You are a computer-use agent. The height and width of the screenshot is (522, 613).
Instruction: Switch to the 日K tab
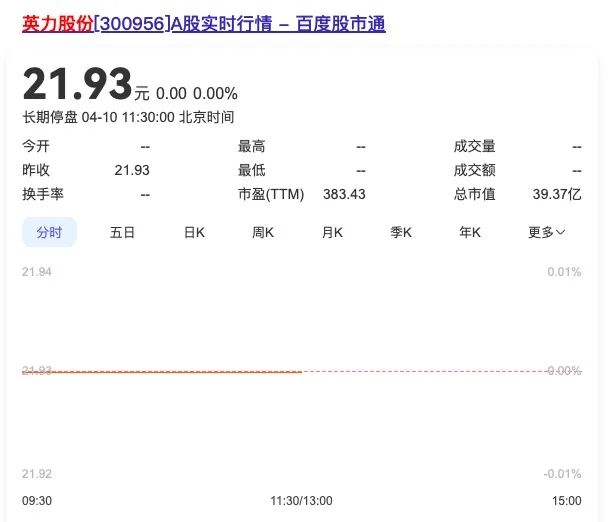[x=194, y=233]
